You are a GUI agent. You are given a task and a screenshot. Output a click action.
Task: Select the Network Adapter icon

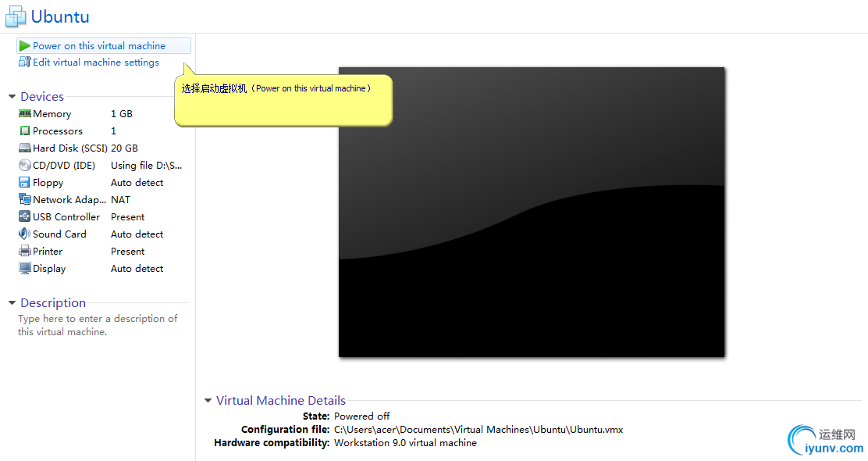click(24, 199)
